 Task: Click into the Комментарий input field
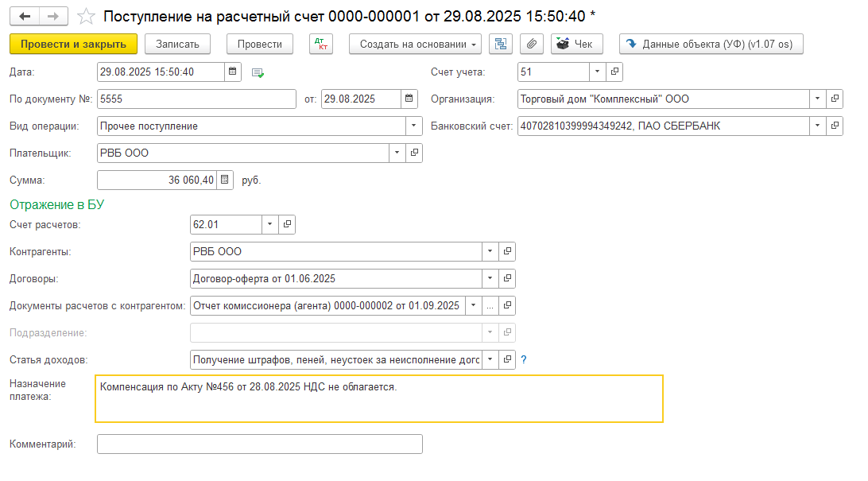click(259, 444)
